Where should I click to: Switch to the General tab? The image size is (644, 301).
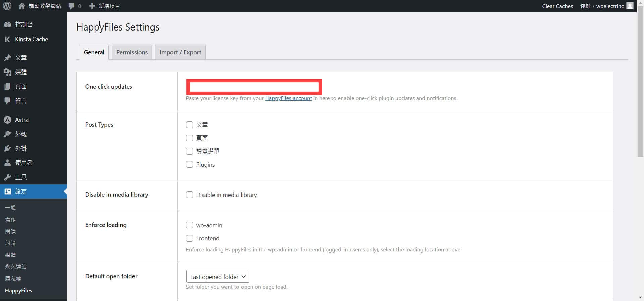pos(94,52)
